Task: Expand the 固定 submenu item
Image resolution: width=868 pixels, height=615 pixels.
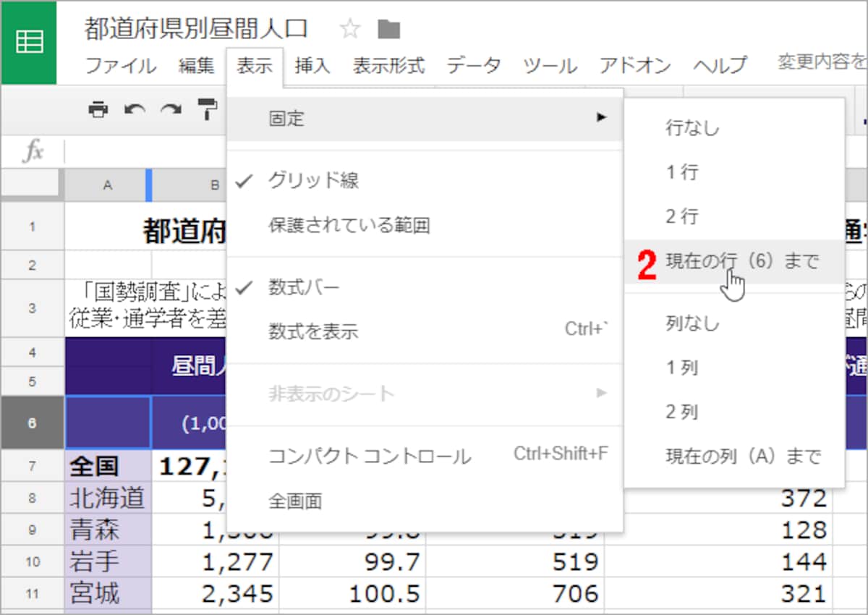Action: (425, 119)
